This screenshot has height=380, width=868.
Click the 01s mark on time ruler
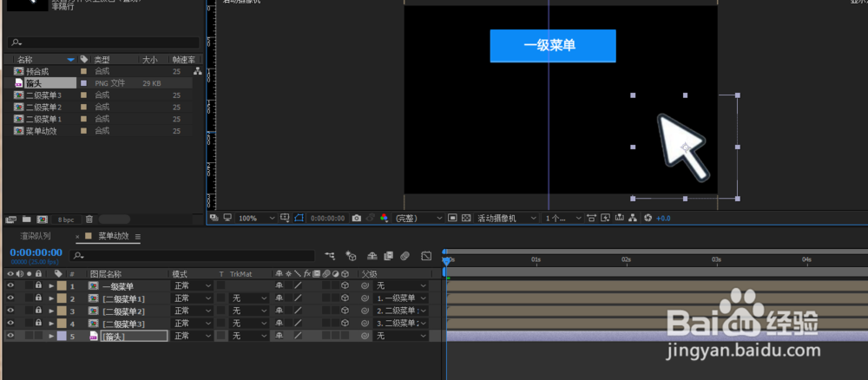coord(536,259)
